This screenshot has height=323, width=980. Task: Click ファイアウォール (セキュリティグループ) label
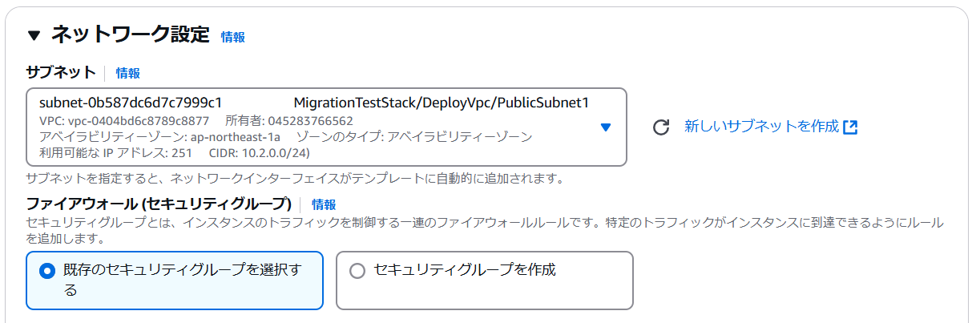pos(159,204)
